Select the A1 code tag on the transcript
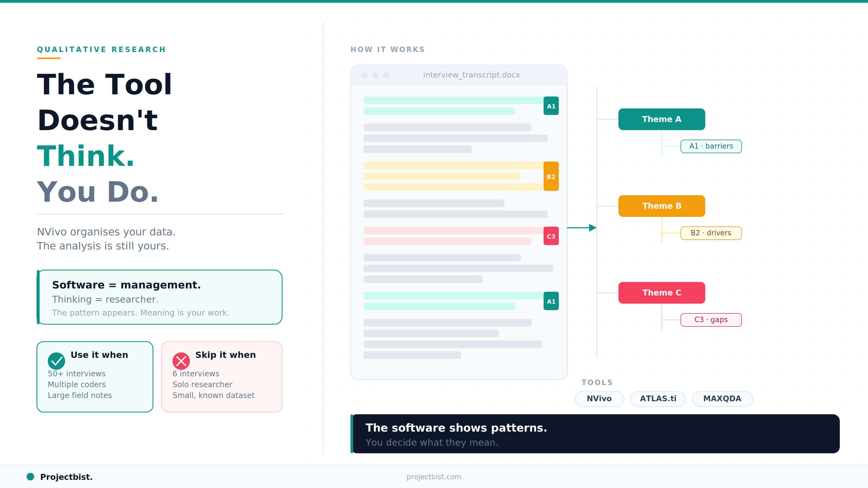This screenshot has height=488, width=868. pyautogui.click(x=551, y=105)
